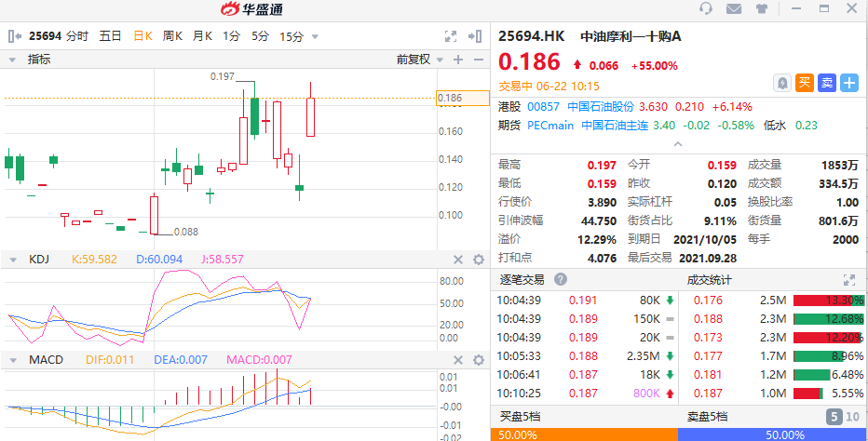Click the 中油摩利一十购A warrant name

point(631,36)
